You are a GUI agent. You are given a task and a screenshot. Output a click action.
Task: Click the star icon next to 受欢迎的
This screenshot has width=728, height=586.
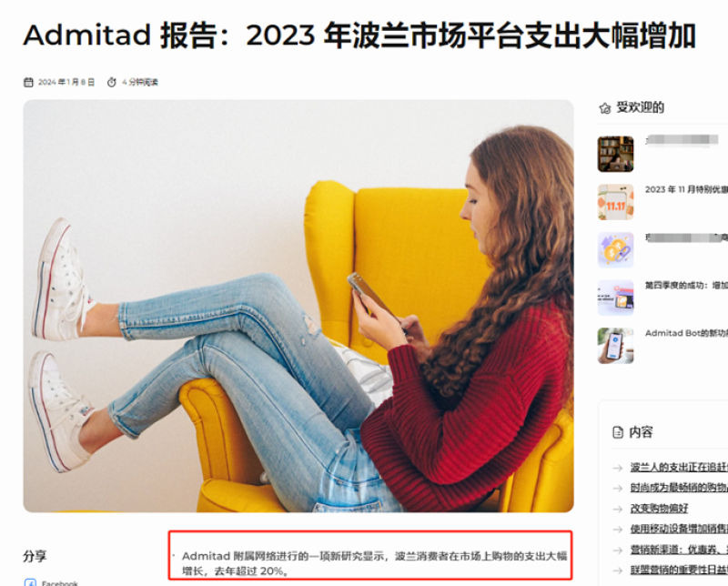click(604, 108)
